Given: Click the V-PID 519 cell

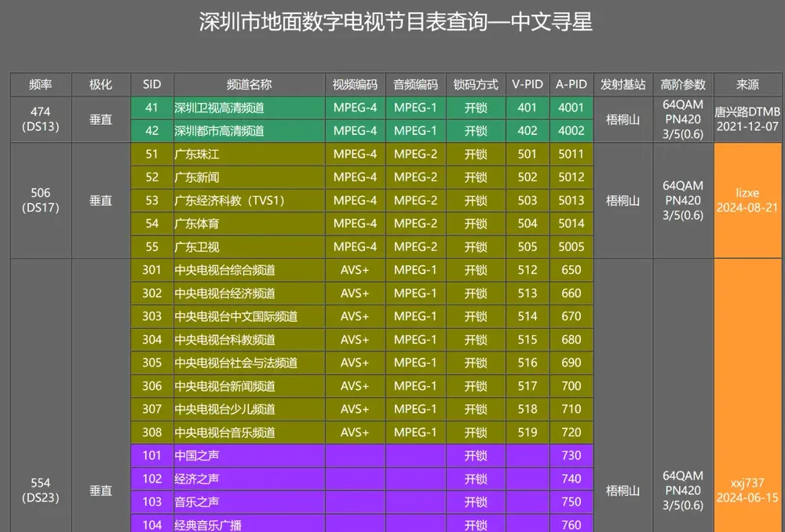Looking at the screenshot, I should click(528, 432).
